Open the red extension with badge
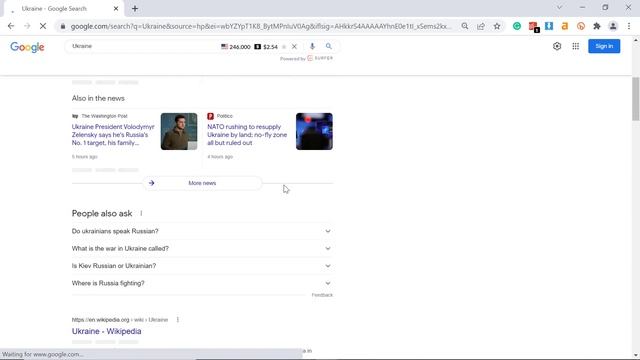640x360 pixels. tap(533, 27)
